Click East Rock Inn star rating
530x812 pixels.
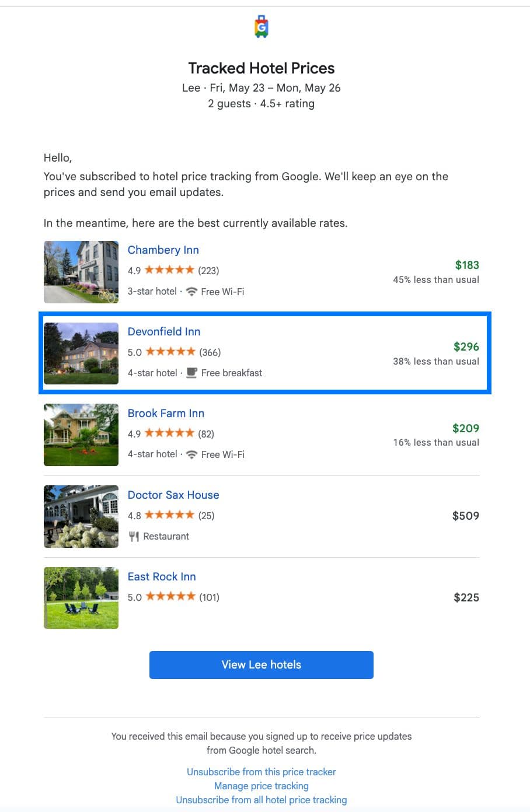[x=170, y=597]
